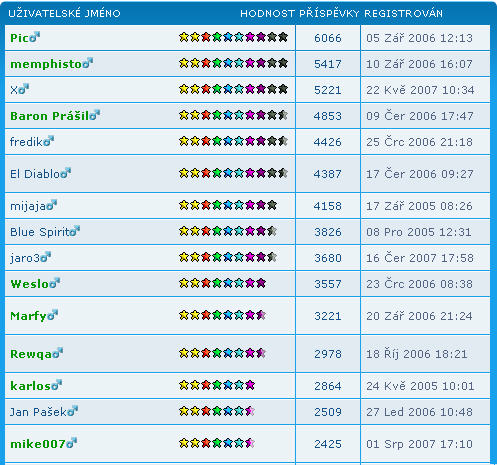Viewport: 497px width, 465px height.
Task: Click memphisto's post count 5417
Action: pos(328,64)
